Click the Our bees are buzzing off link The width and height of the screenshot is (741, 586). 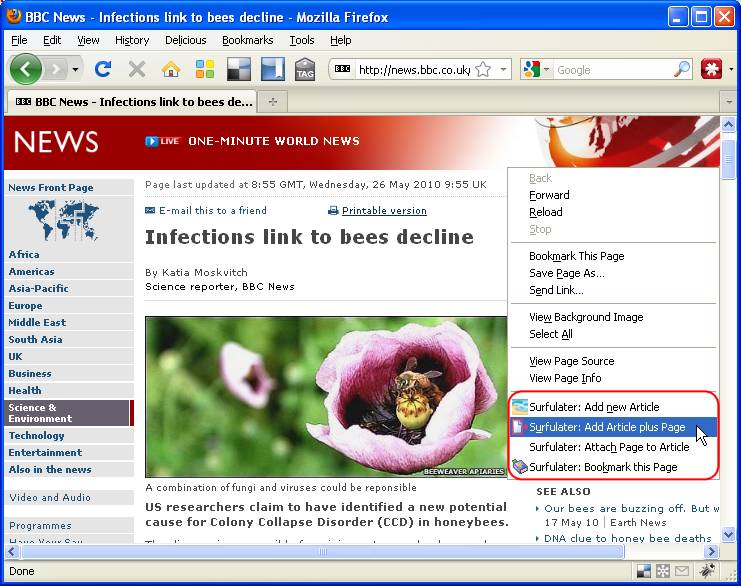pyautogui.click(x=631, y=508)
